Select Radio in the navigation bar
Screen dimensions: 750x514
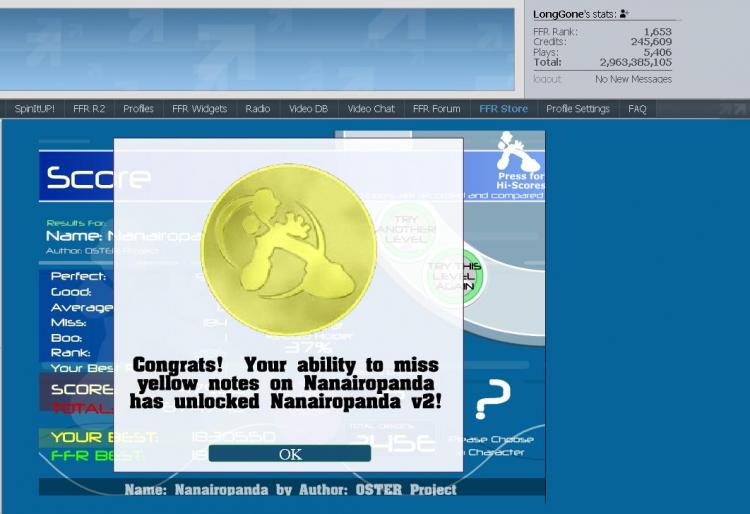257,109
